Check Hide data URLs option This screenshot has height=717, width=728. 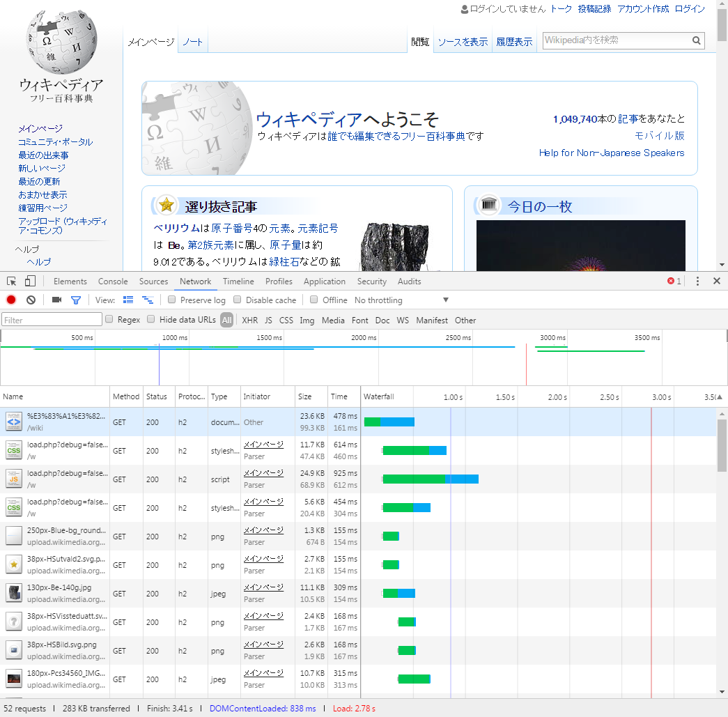coord(151,319)
